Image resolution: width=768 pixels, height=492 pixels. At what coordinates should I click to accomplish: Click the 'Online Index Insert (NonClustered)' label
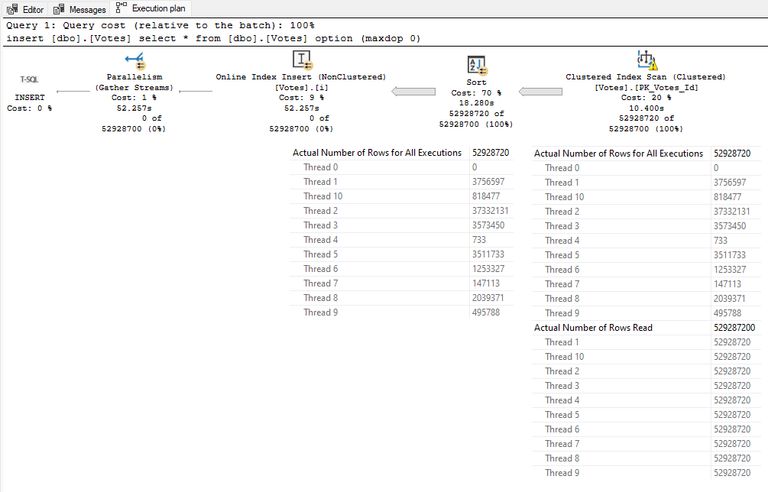tap(301, 77)
